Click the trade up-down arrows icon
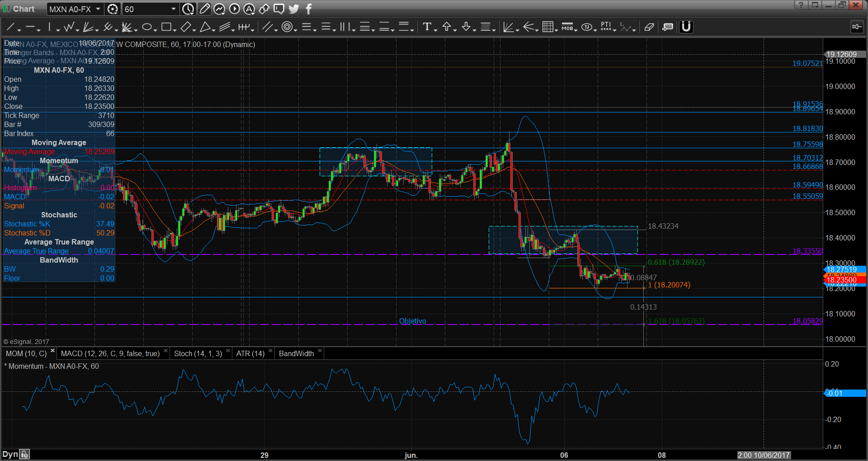 pyautogui.click(x=264, y=9)
